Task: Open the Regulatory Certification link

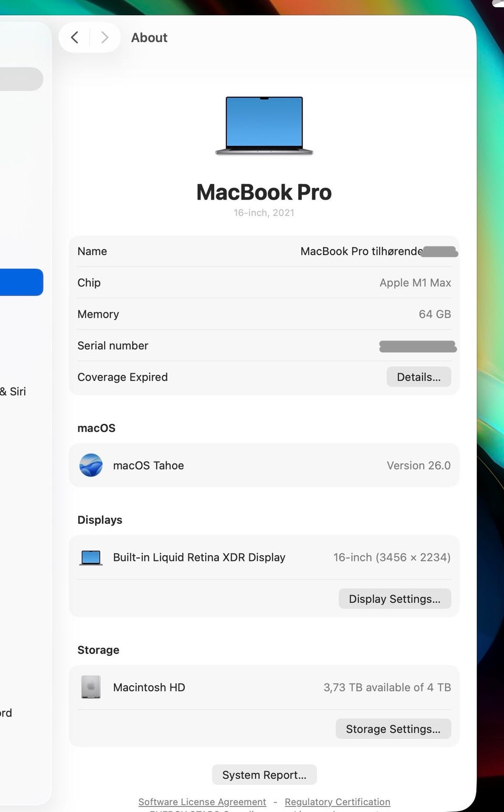Action: (x=338, y=802)
